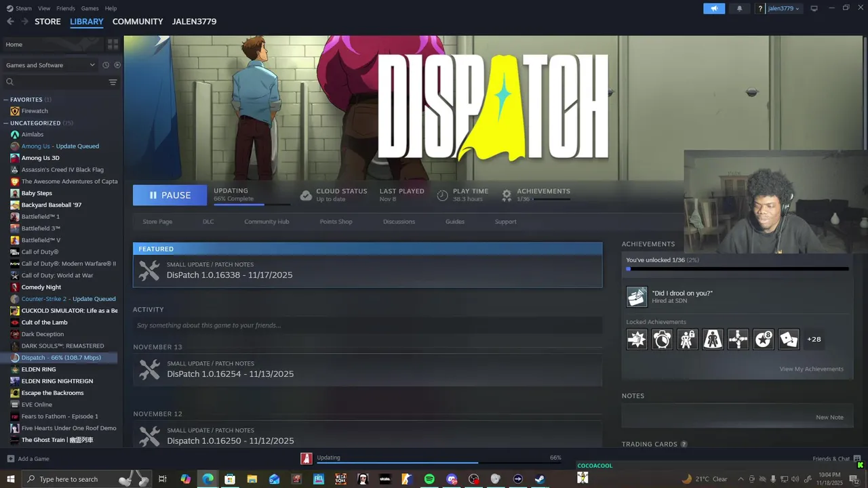Click the library search field
868x488 pixels.
[61, 82]
